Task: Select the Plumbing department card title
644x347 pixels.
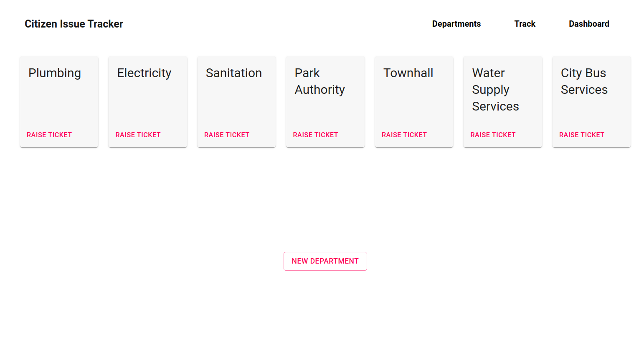Action: pos(55,73)
